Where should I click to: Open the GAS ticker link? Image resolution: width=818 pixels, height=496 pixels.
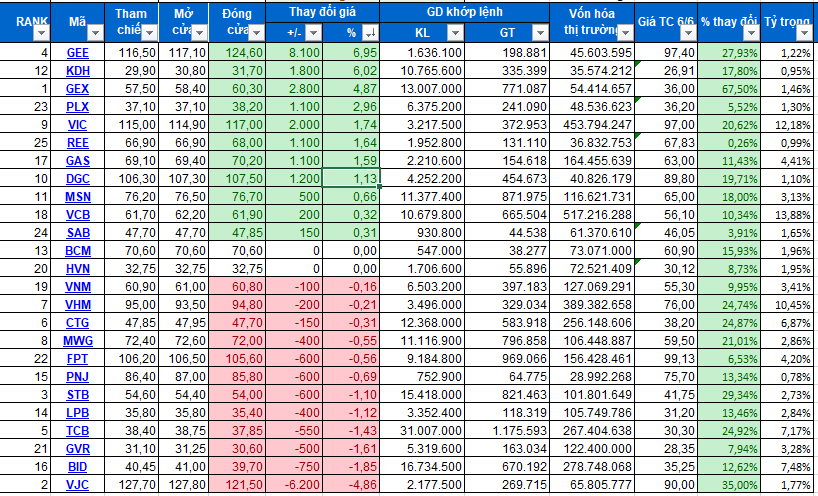pos(78,161)
